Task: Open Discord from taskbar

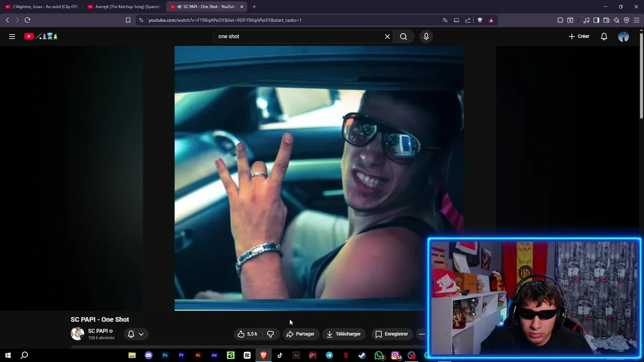Action: pyautogui.click(x=148, y=355)
